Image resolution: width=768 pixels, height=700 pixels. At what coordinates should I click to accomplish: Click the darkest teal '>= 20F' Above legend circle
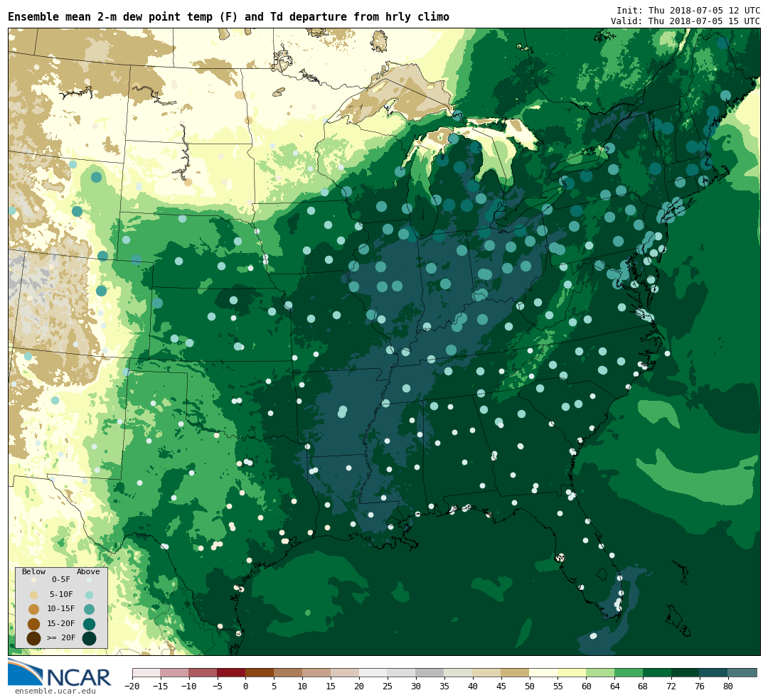89,638
